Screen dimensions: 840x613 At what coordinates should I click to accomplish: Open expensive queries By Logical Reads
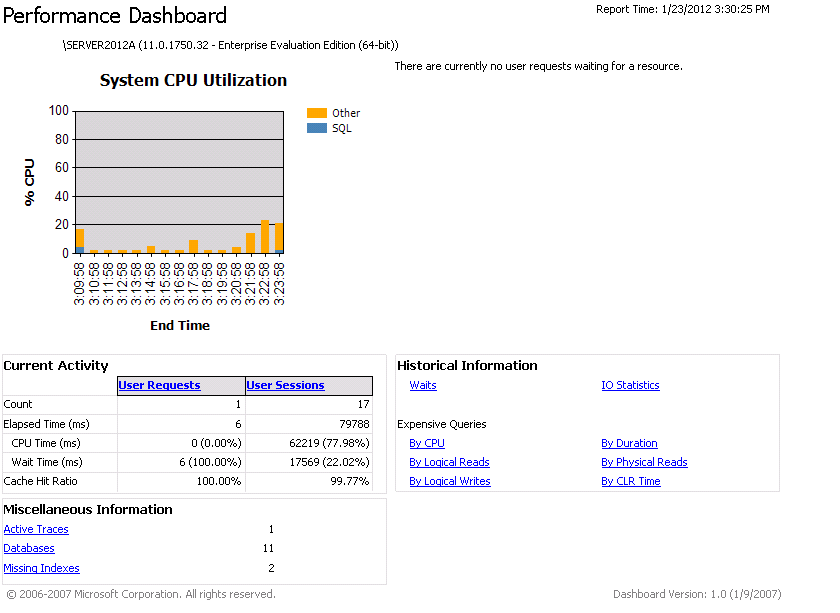pos(449,462)
